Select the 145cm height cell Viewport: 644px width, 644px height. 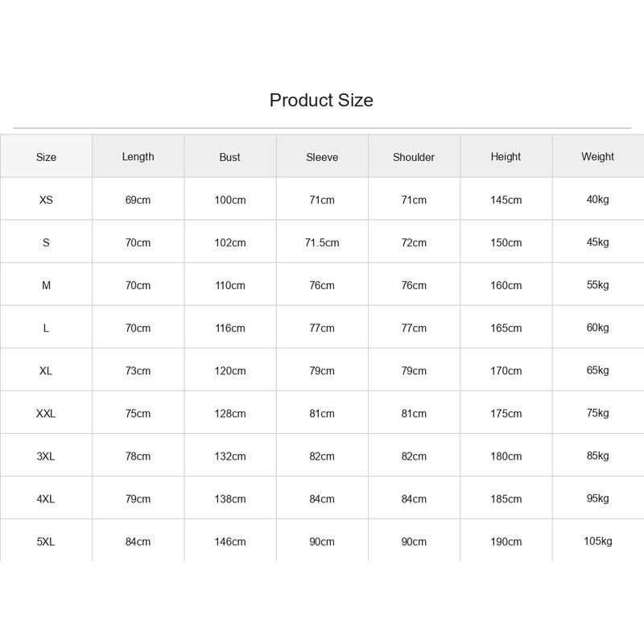coord(506,200)
